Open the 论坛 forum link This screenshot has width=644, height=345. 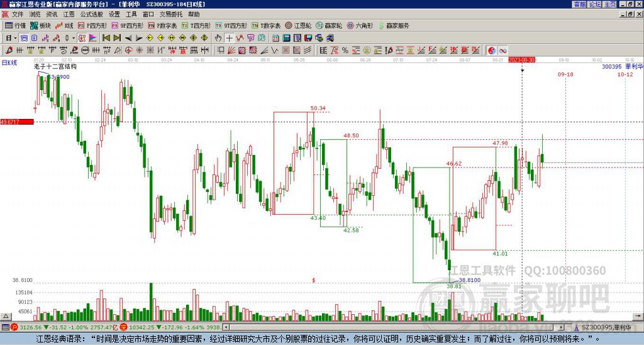point(595,4)
